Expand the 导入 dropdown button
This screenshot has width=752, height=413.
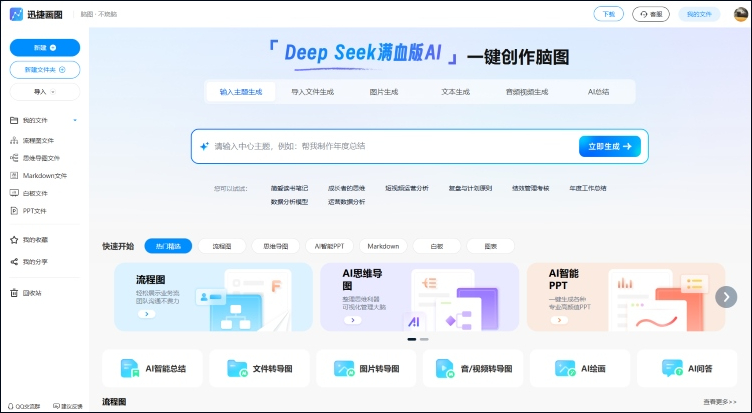(45, 91)
